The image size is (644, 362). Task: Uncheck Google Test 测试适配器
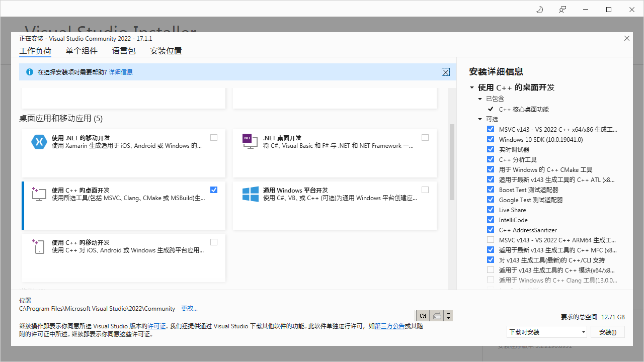tap(491, 200)
